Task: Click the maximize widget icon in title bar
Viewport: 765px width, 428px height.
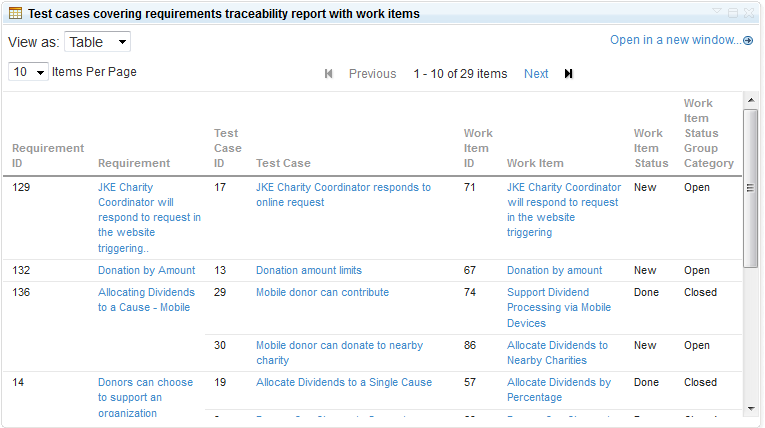Action: 733,13
